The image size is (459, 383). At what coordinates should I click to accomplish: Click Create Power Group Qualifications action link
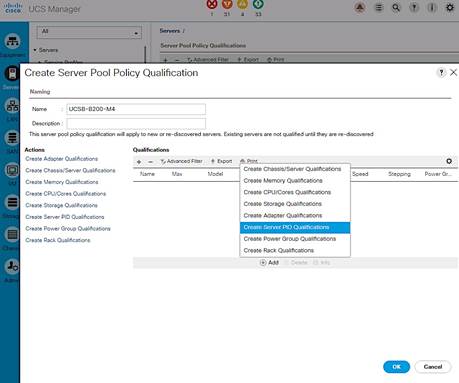(68, 229)
